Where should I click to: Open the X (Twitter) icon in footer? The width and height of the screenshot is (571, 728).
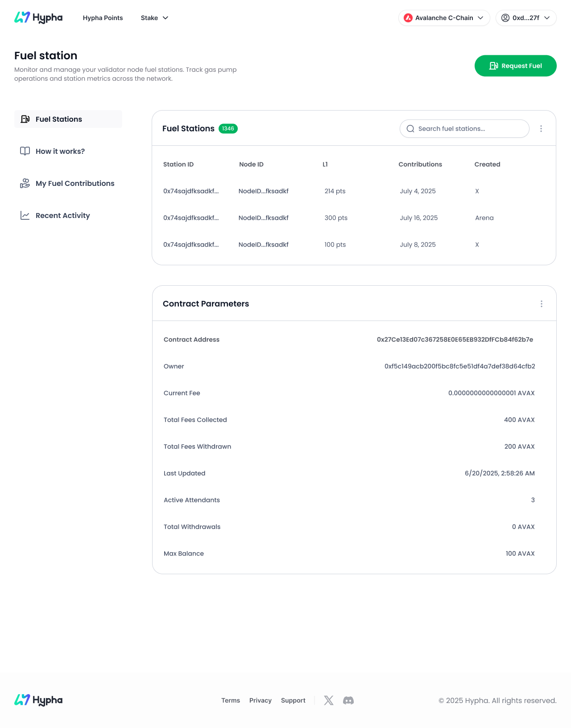coord(329,700)
